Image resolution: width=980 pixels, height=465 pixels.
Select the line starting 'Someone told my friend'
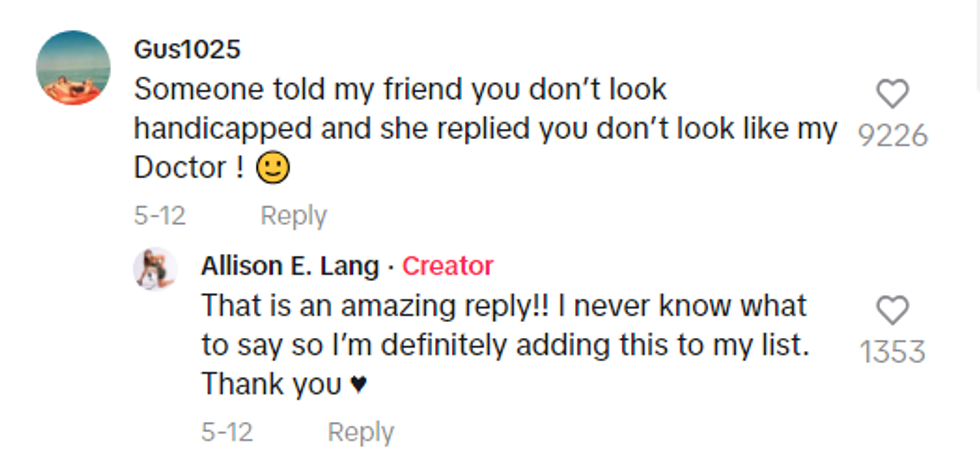(x=400, y=89)
